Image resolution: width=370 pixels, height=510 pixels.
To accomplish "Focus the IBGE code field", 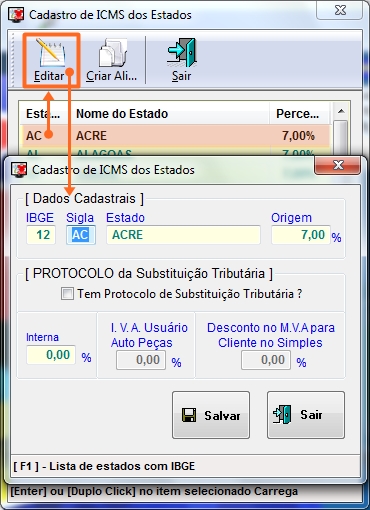I will pos(41,235).
